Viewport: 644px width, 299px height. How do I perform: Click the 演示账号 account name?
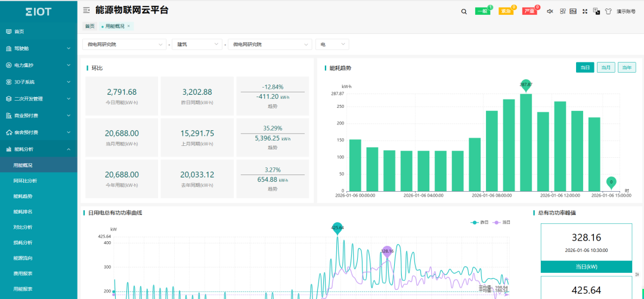(x=626, y=11)
